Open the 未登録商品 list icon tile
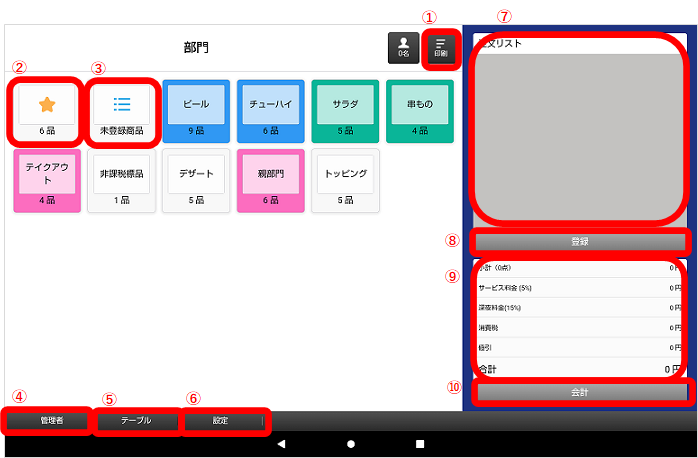This screenshot has width=698, height=458. 121,111
